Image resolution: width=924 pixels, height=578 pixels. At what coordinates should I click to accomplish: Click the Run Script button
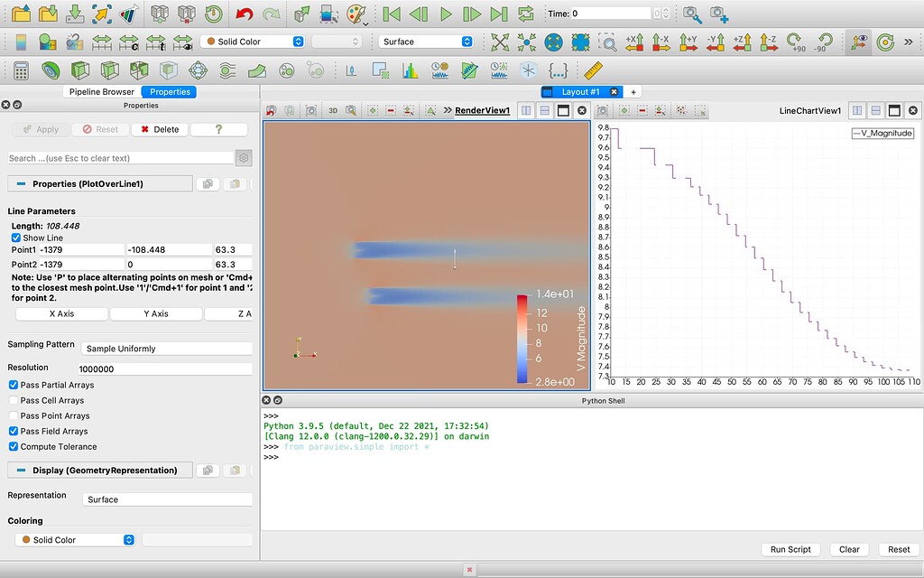pos(790,549)
